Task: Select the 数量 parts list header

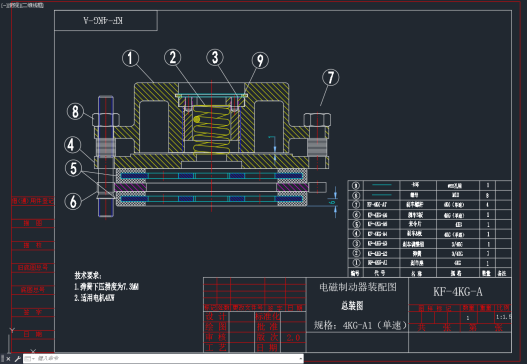Action: pos(486,273)
